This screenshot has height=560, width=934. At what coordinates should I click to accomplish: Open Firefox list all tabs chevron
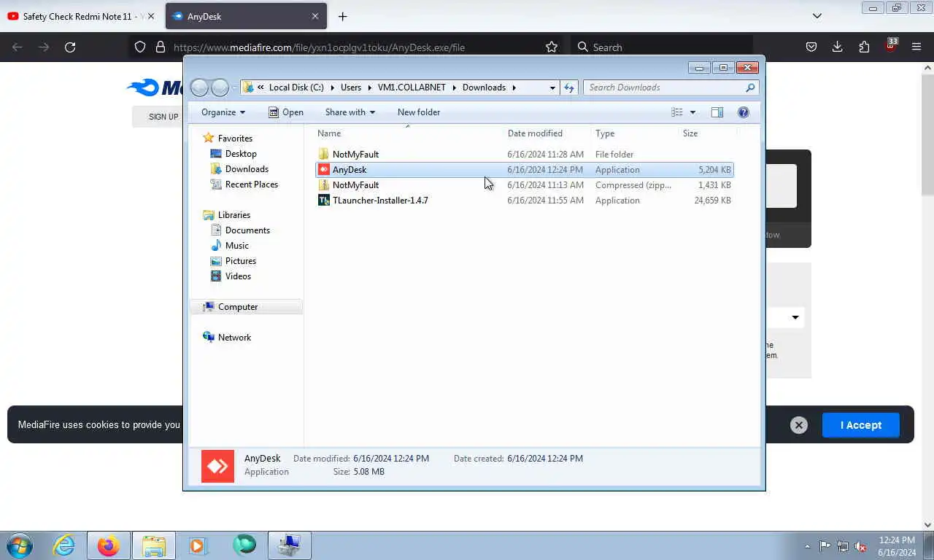click(x=817, y=16)
